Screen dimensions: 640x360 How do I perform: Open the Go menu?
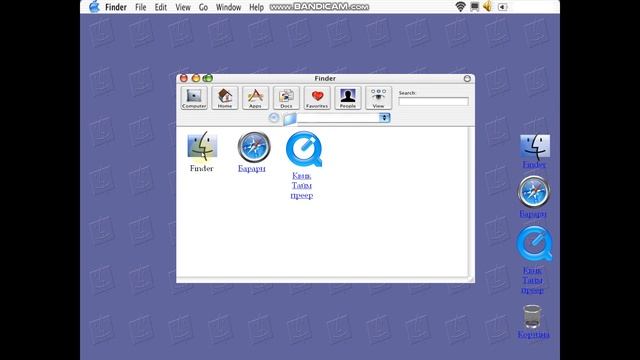(203, 7)
